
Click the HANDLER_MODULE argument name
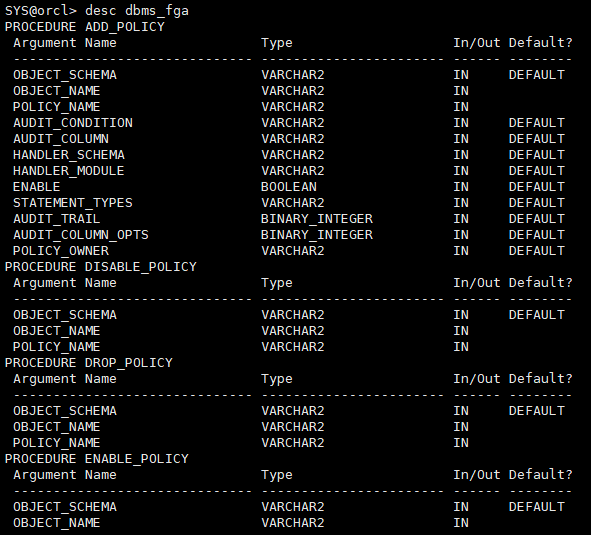click(69, 171)
